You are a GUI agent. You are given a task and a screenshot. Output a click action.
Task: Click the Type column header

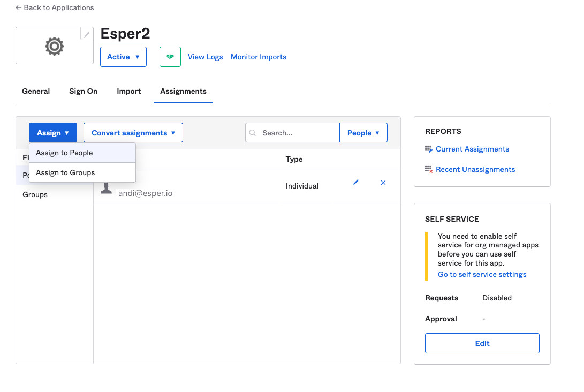294,159
